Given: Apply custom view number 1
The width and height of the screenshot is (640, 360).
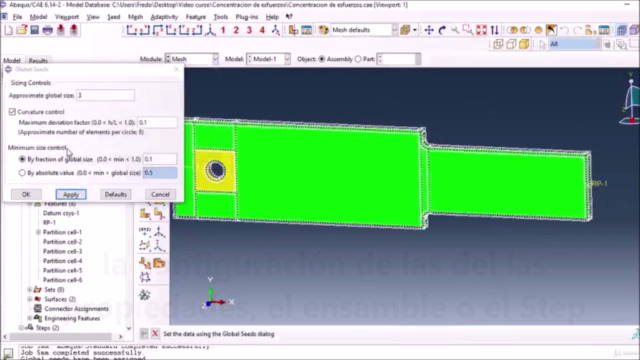Looking at the screenshot, I should [x=223, y=30].
